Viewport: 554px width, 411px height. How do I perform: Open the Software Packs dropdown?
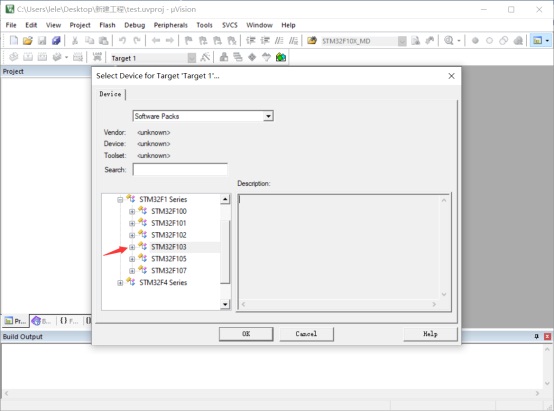coord(268,116)
